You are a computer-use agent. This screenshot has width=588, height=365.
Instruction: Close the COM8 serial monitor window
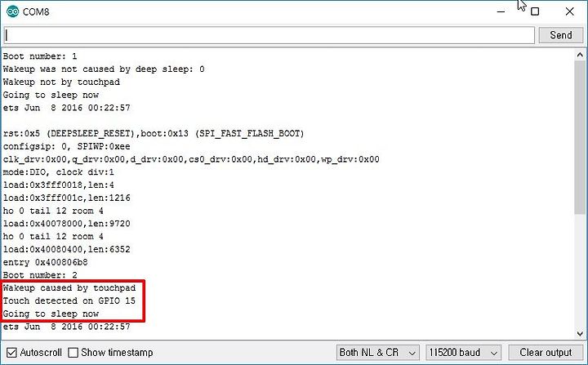(570, 11)
